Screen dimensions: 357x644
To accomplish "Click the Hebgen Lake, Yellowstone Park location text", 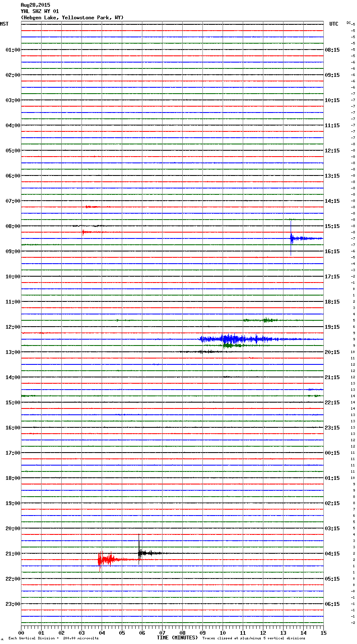I will [x=72, y=18].
